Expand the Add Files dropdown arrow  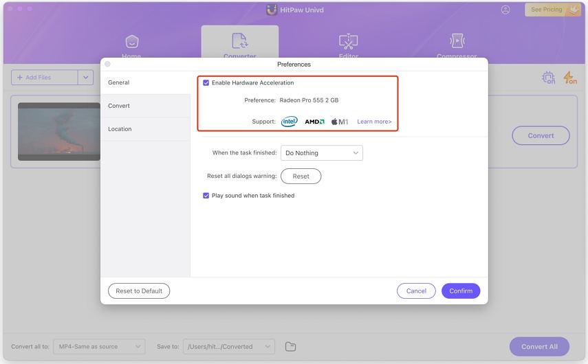[85, 78]
